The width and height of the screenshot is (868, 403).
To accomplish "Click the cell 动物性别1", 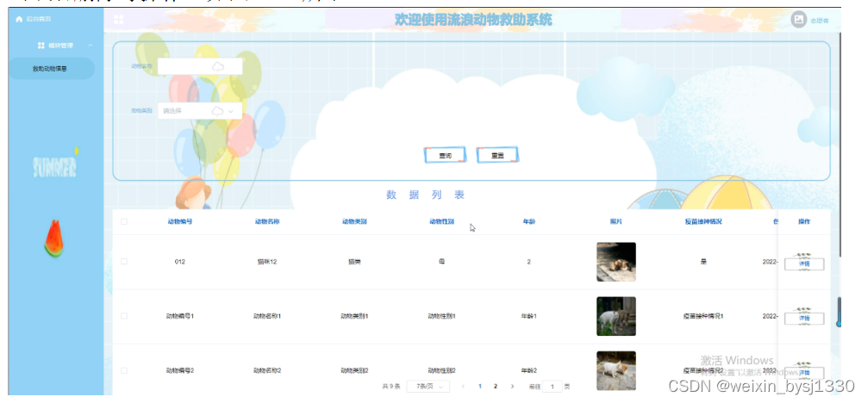I will click(441, 316).
